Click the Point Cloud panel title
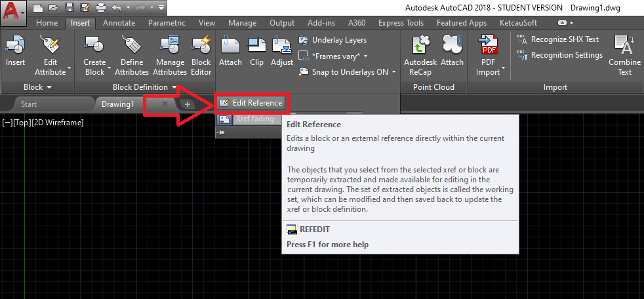This screenshot has height=299, width=644. pos(433,87)
